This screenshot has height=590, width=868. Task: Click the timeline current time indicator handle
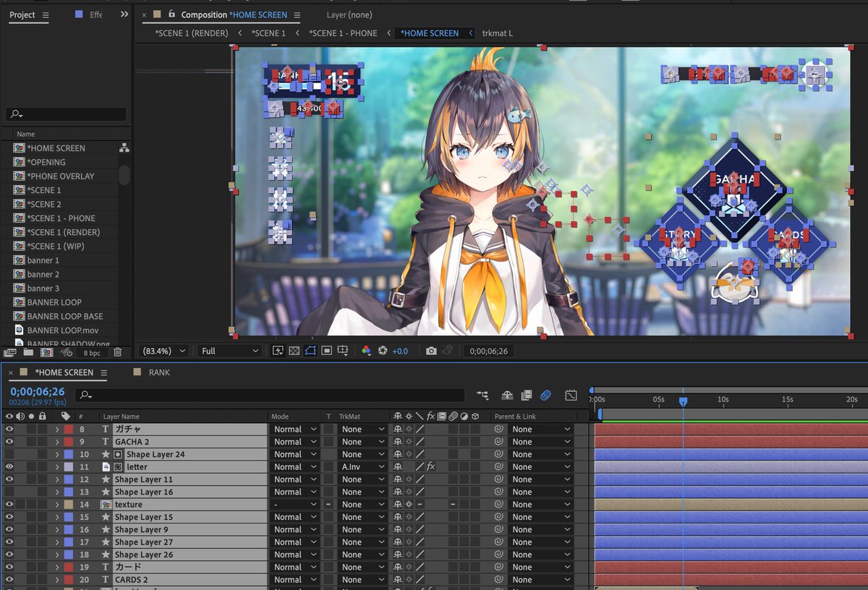pos(683,401)
